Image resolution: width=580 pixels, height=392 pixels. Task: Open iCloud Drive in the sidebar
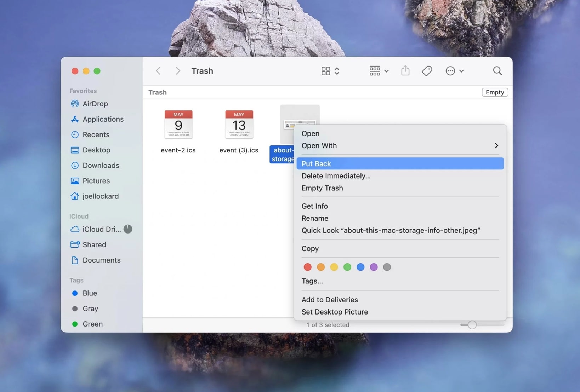click(x=95, y=229)
